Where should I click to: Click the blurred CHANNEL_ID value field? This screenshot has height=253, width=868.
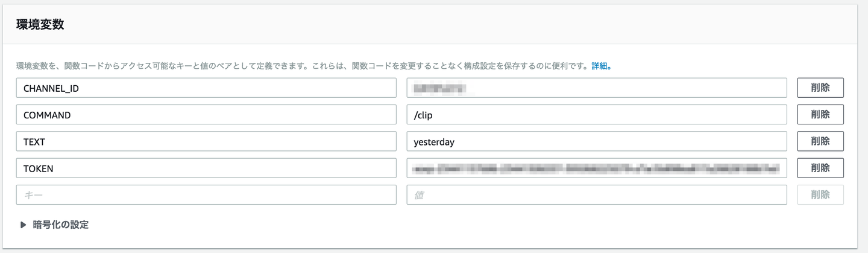596,88
